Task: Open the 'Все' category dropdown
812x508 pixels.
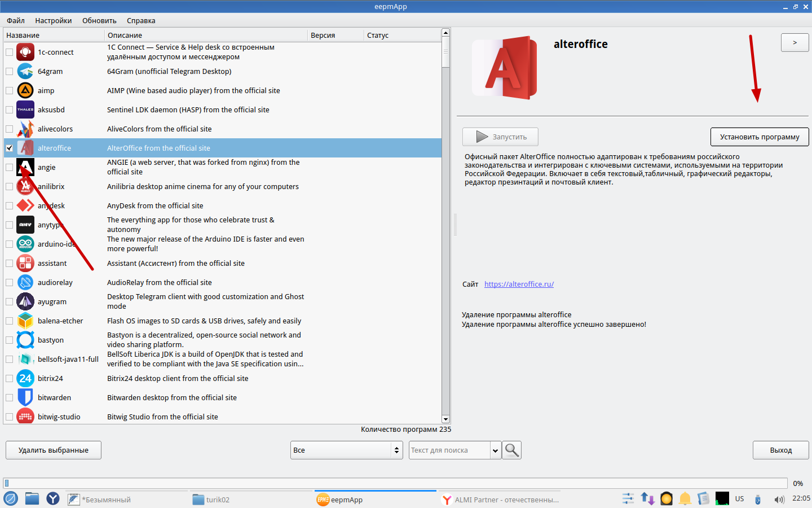Action: 346,450
